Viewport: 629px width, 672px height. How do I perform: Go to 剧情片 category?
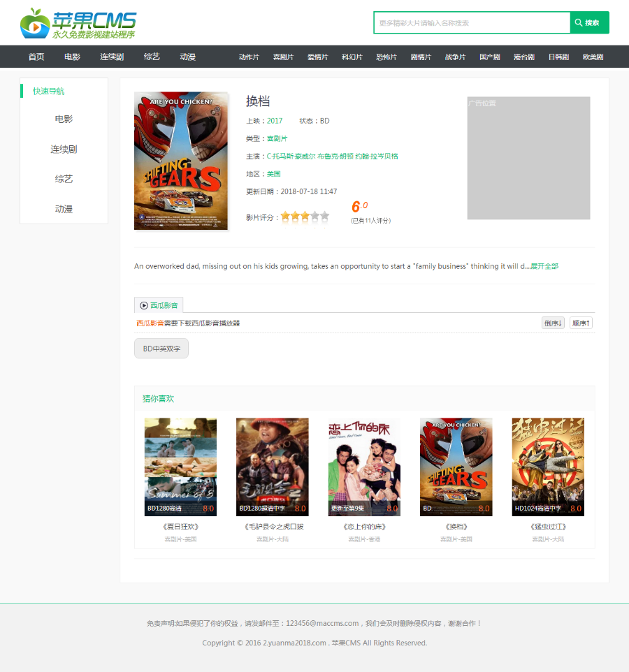click(421, 57)
